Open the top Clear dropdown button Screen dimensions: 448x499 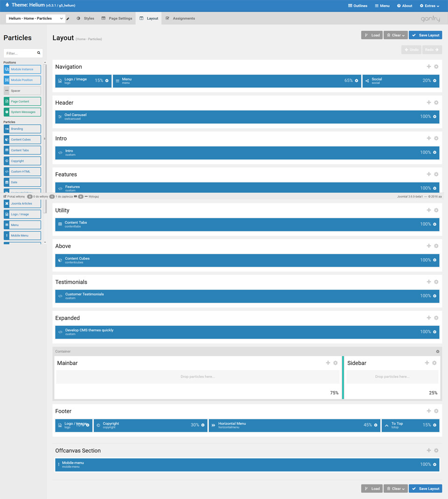point(396,35)
